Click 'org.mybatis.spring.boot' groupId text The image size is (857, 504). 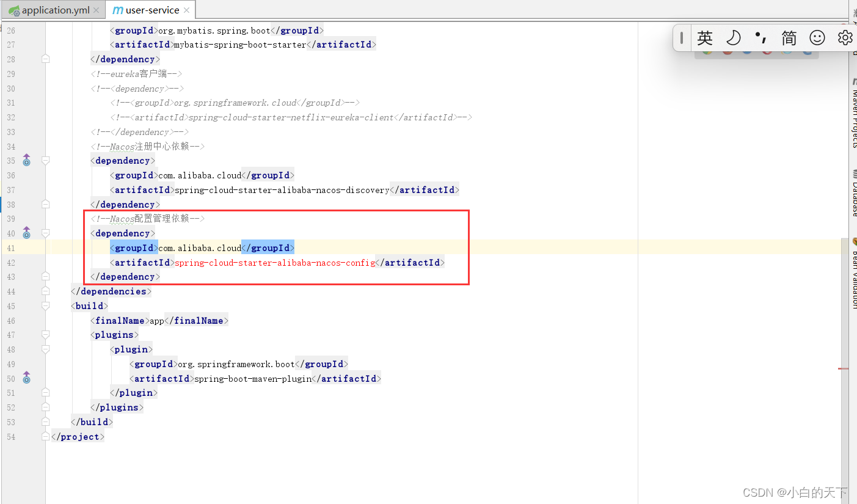[214, 30]
